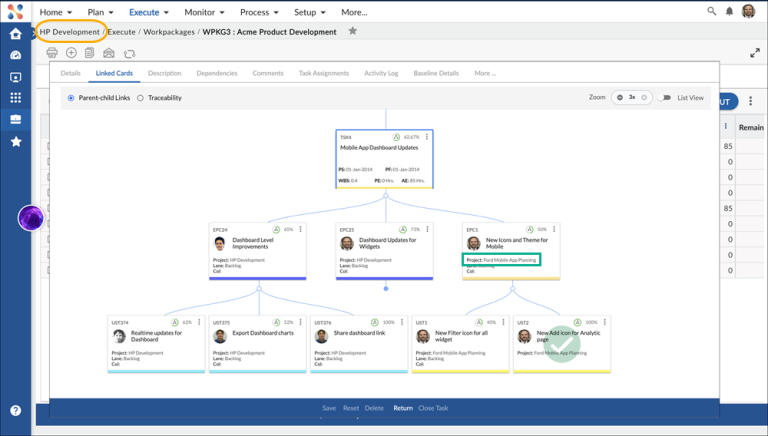768x436 pixels.
Task: Open the notifications bell
Action: tap(729, 11)
